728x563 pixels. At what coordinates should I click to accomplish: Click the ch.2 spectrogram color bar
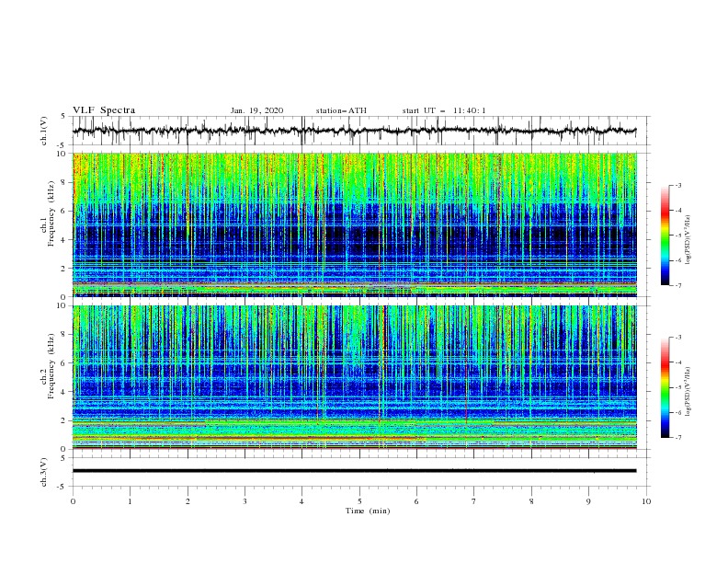[x=665, y=387]
